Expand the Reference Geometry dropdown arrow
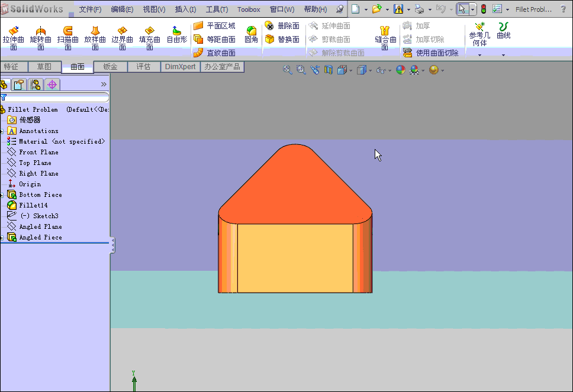573x392 pixels. (x=479, y=55)
